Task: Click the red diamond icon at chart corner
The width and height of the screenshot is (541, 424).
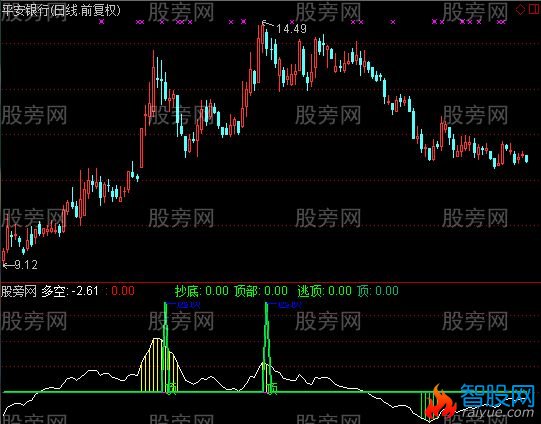Action: tap(520, 10)
